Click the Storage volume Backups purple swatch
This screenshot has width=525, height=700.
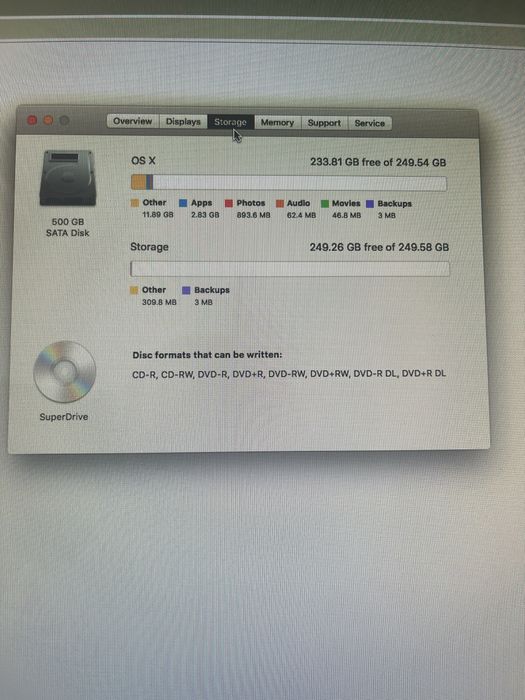click(187, 291)
